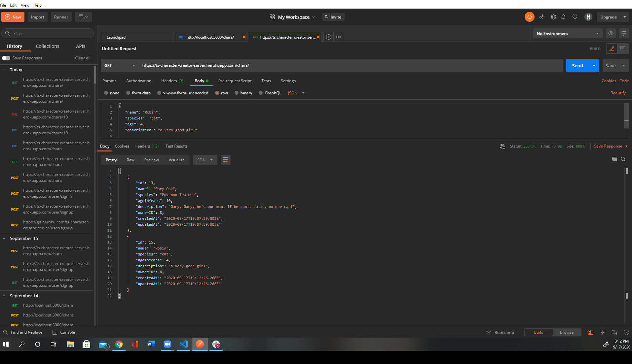Open Visual Studio Code from taskbar
Viewport: 632px width, 364px height.
tap(184, 344)
